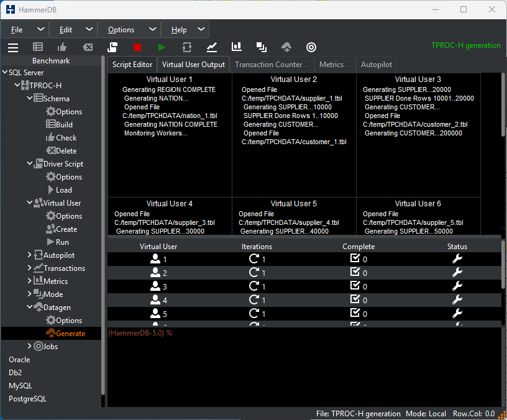
Task: Switch to the Transaction Counter tab
Action: coord(272,65)
